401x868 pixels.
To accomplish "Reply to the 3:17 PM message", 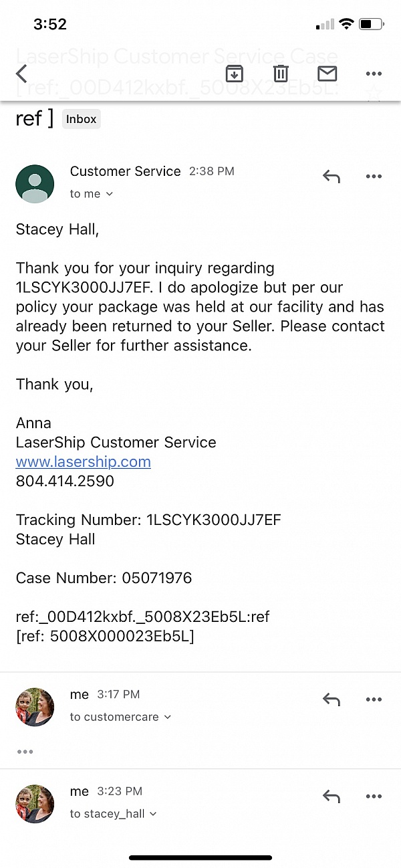I will (331, 699).
